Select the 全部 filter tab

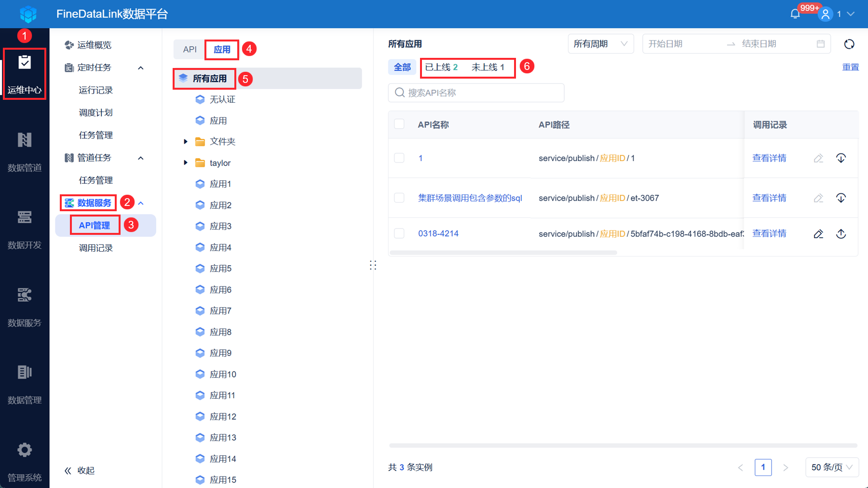pyautogui.click(x=402, y=67)
